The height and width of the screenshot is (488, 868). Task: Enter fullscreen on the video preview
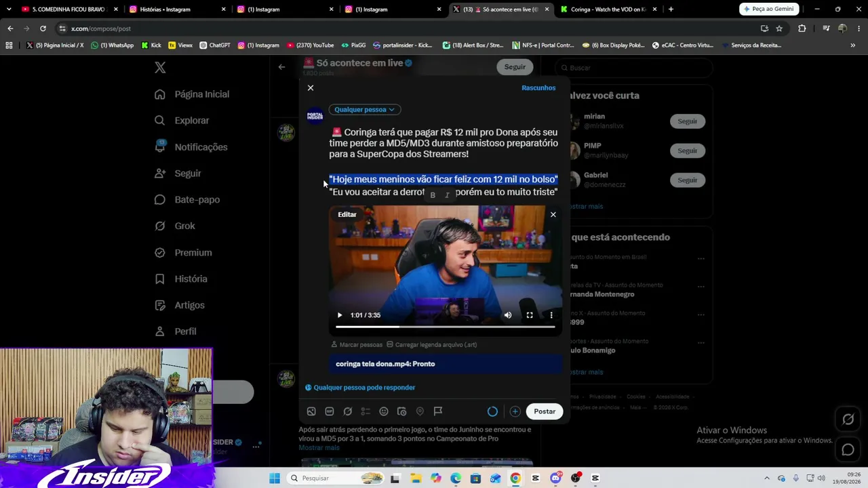pyautogui.click(x=530, y=315)
